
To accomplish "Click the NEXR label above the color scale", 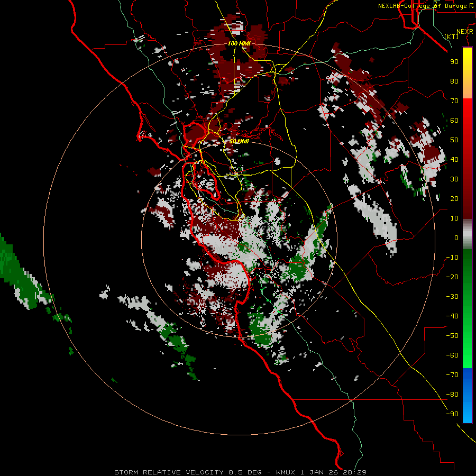I will pyautogui.click(x=464, y=32).
